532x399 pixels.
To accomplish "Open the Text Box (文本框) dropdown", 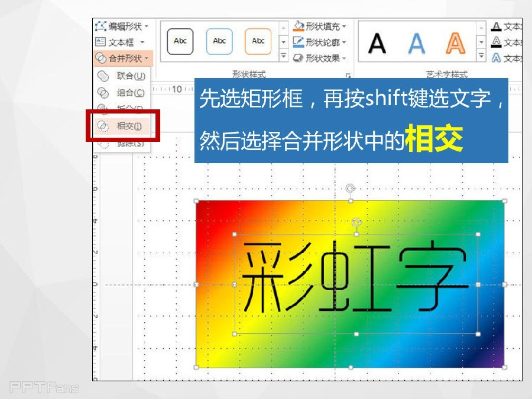I will coord(121,42).
